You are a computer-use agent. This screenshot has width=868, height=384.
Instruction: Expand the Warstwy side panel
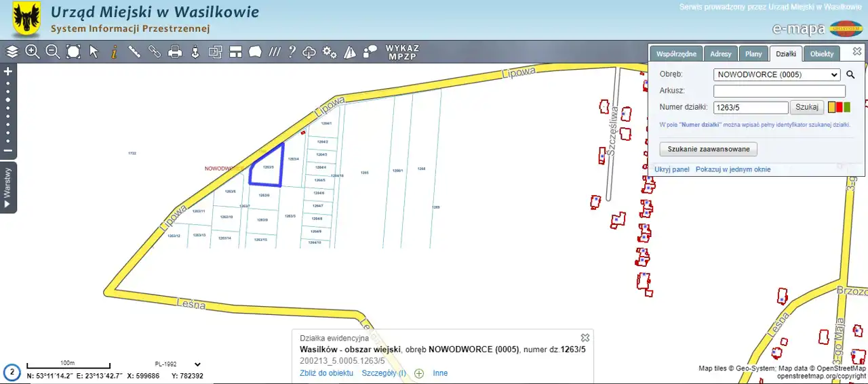8,188
